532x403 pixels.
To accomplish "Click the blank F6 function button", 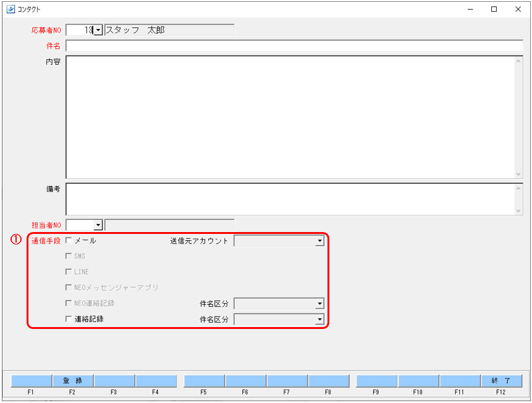I will coord(246,381).
